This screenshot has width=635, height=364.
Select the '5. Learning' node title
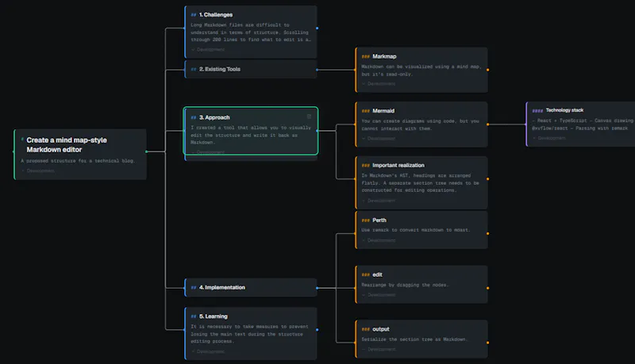pos(213,316)
